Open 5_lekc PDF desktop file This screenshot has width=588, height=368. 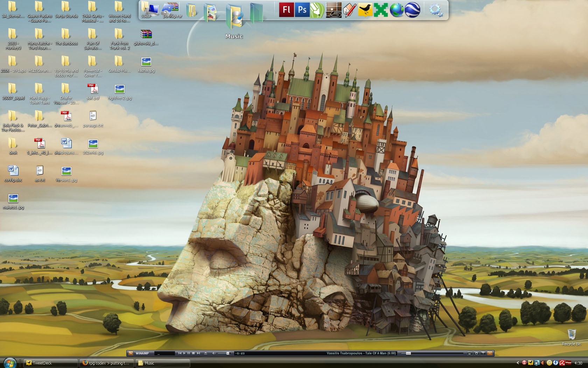(40, 146)
